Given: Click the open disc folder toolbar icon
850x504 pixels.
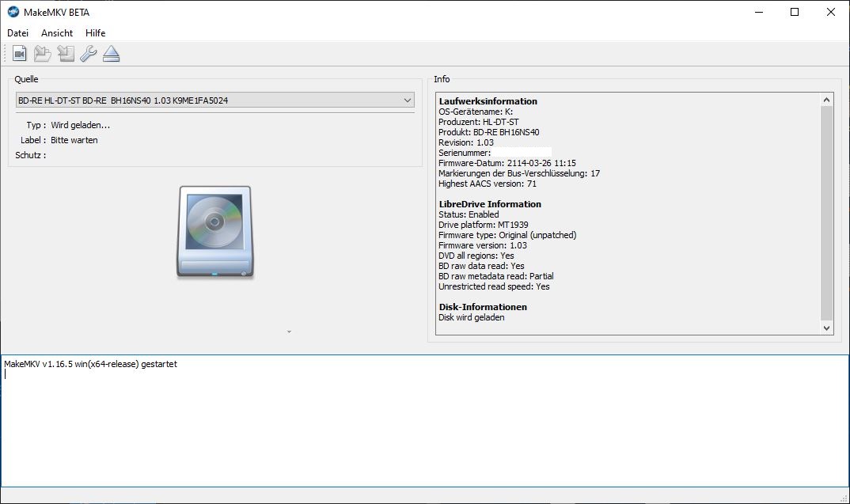Looking at the screenshot, I should (x=42, y=54).
